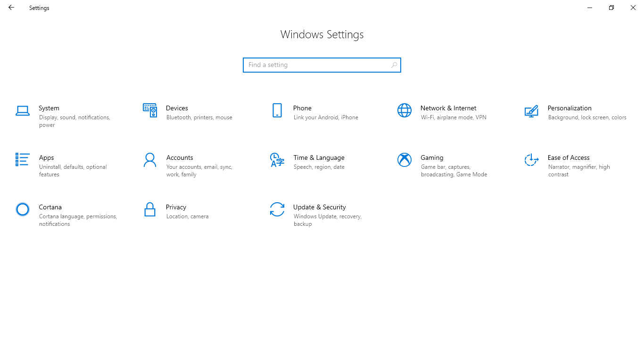Open the Devices settings title link

tap(177, 108)
